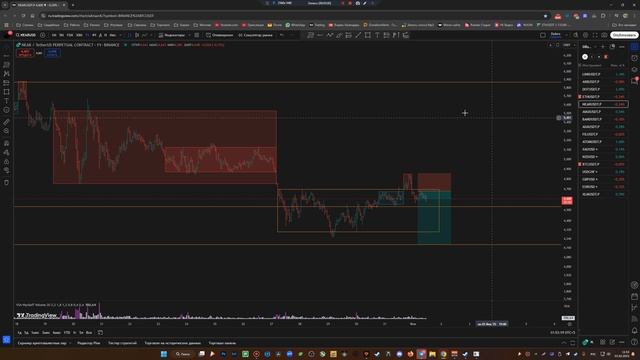Image resolution: width=640 pixels, height=360 pixels.
Task: Click the trash remove-objects icon in left toolbar
Action: tap(7, 182)
